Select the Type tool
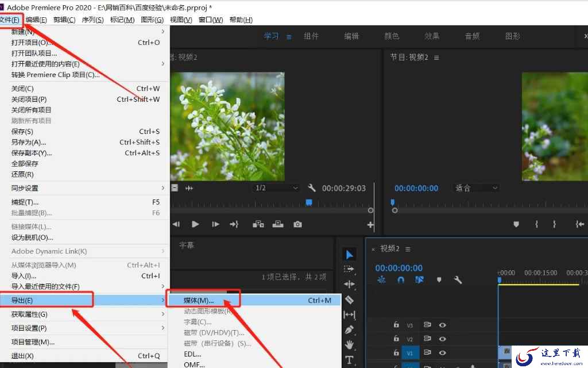The image size is (588, 368). [x=349, y=360]
